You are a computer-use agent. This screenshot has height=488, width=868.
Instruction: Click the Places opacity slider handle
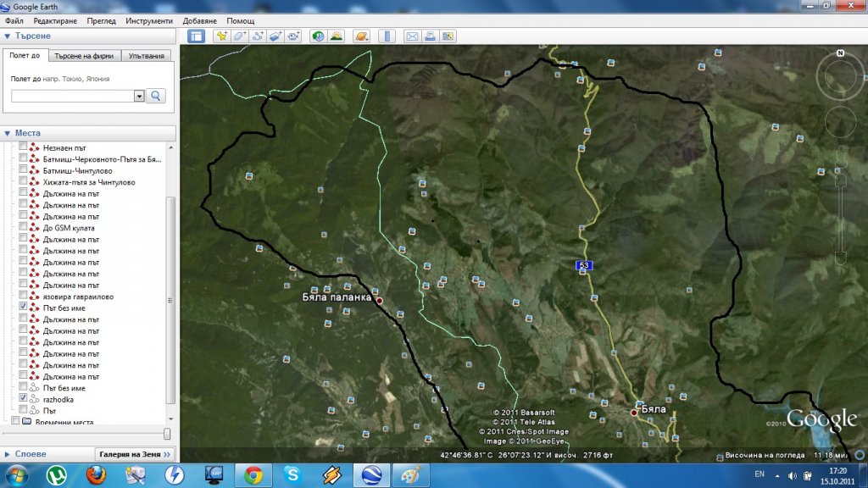pos(167,435)
